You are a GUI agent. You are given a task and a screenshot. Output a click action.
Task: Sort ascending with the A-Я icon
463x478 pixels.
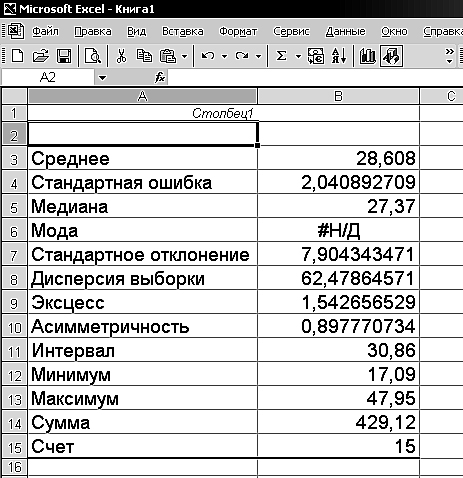(339, 56)
